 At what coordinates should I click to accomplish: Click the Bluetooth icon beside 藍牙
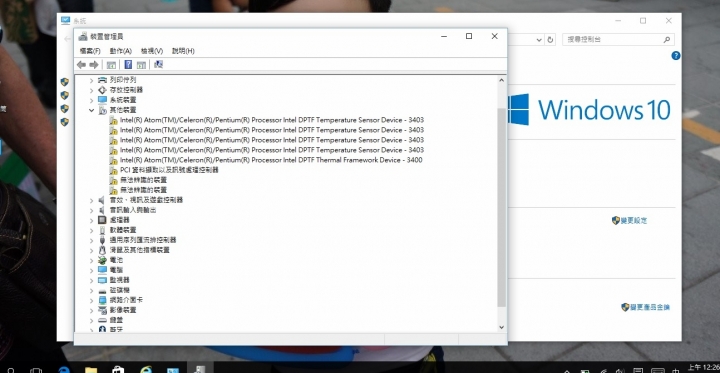(102, 329)
